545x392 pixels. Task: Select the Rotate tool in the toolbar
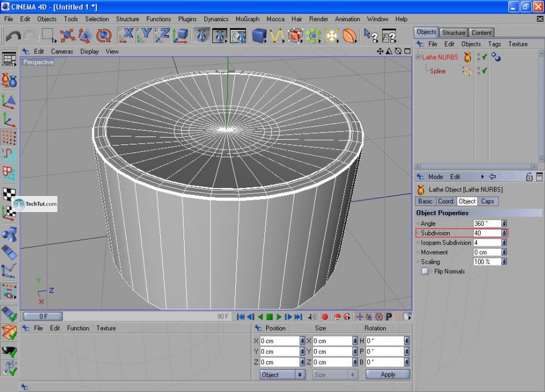[x=104, y=36]
